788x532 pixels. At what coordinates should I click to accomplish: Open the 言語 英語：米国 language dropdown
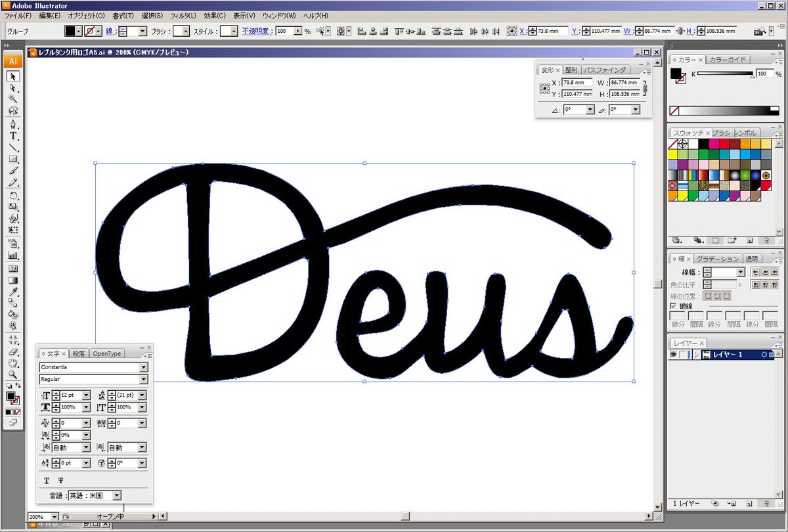pos(117,496)
